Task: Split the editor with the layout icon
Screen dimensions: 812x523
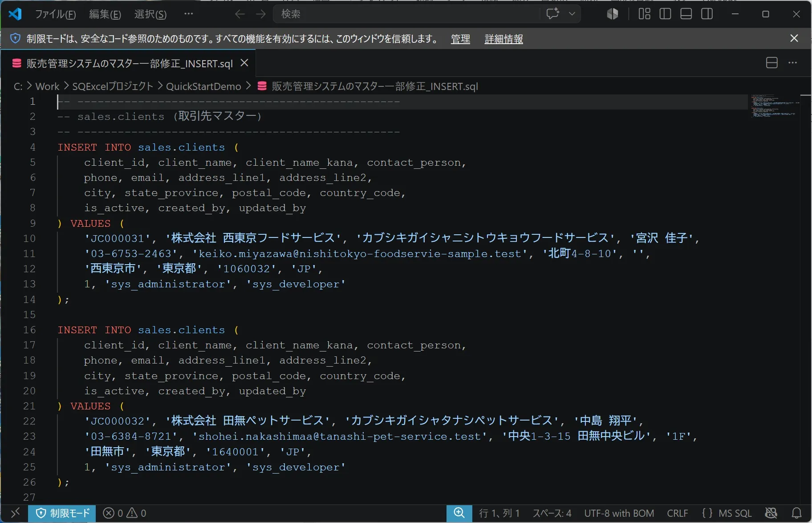Action: coord(772,63)
